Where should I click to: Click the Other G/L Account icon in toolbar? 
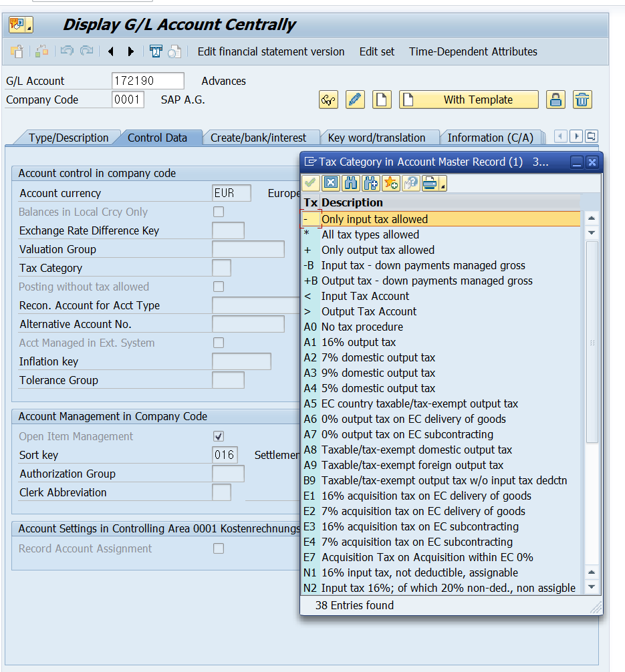tap(17, 51)
